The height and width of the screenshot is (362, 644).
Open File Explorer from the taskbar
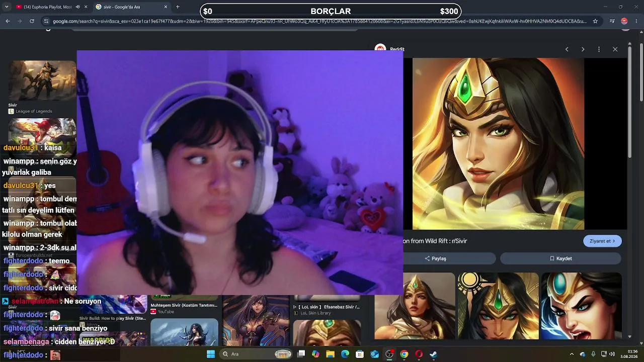[x=330, y=354]
